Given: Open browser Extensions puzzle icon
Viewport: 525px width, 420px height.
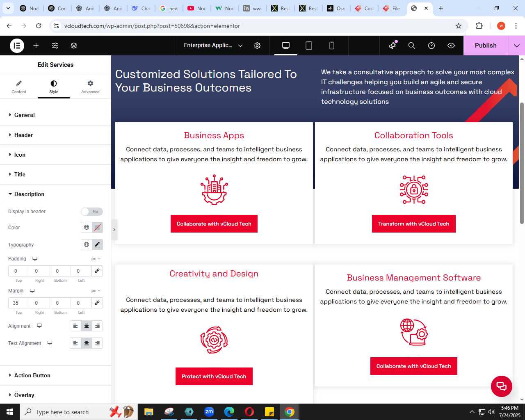Looking at the screenshot, I should [x=479, y=26].
